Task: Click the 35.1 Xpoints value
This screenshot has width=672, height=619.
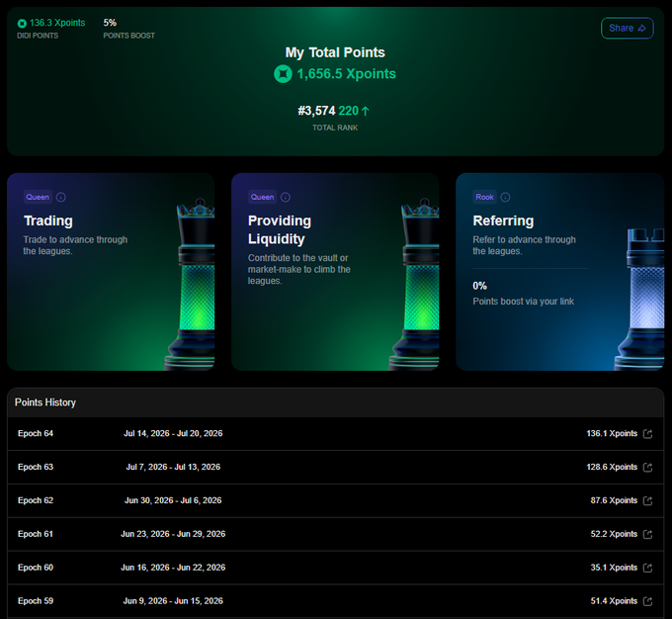Action: point(614,568)
